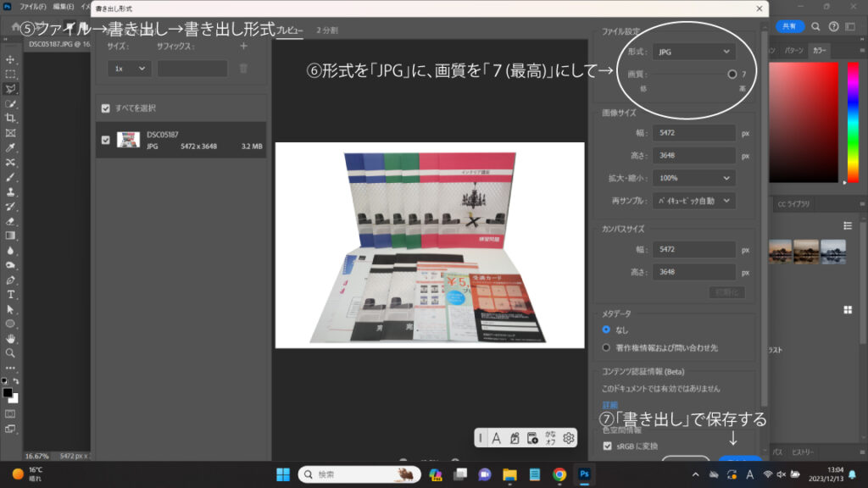Viewport: 868px width, 488px height.
Task: Select the 著作権情報および問い合わせ先 radio button
Action: pos(606,347)
